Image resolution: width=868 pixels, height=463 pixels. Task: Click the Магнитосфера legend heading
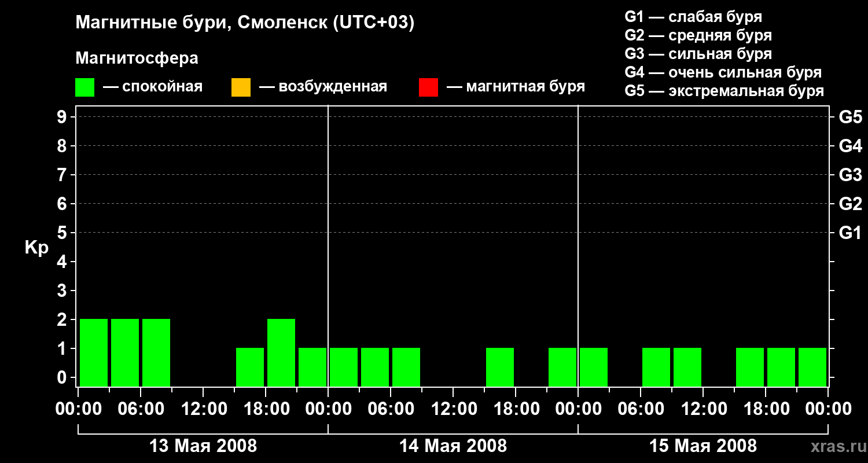coord(137,58)
